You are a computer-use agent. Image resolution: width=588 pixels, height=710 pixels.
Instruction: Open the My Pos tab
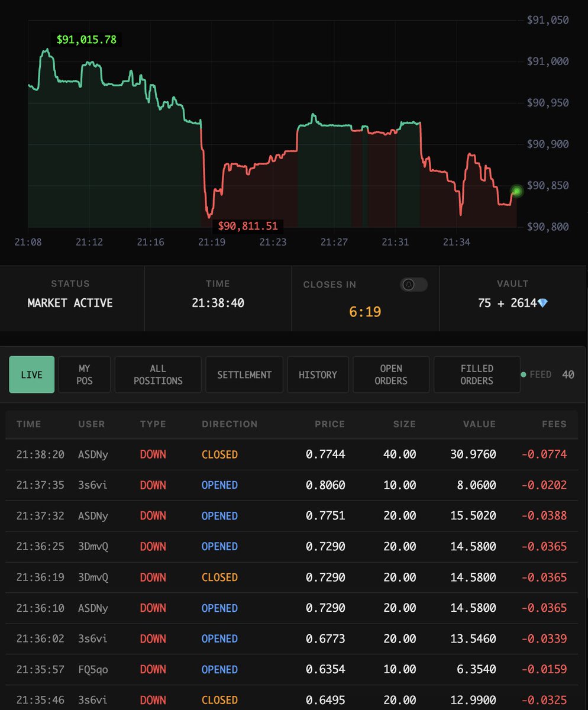coord(85,375)
